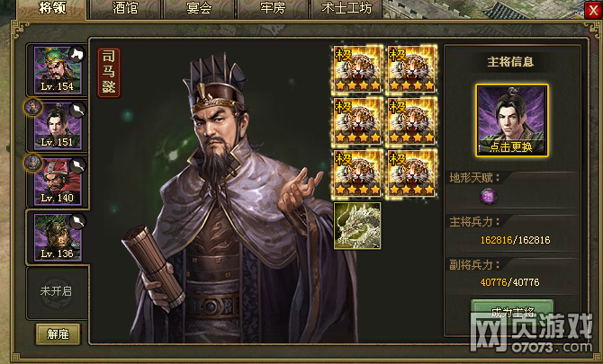
Task: Click the bottom-left tiger equipment slot
Action: coord(357,174)
